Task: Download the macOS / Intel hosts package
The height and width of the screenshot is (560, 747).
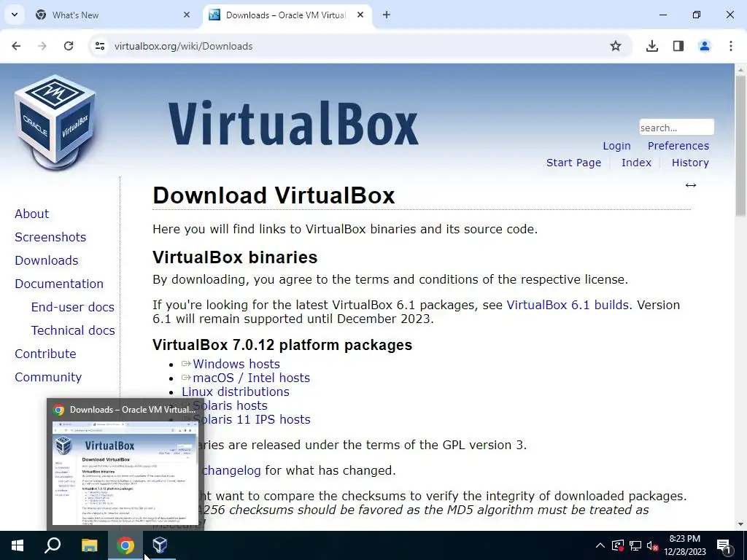Action: coord(251,378)
